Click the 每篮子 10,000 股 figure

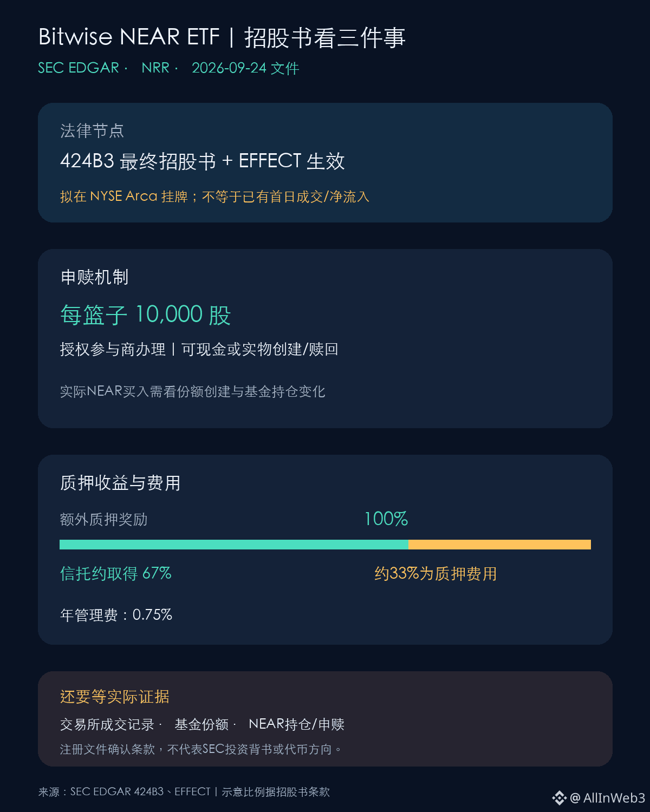pos(145,315)
